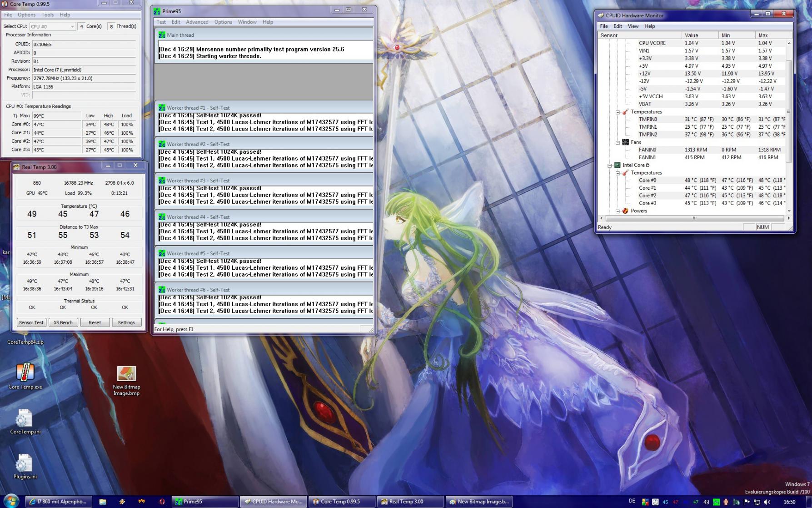Select the CPU VCORE row in Hardware Monitor
The image size is (812, 508).
pyautogui.click(x=692, y=43)
